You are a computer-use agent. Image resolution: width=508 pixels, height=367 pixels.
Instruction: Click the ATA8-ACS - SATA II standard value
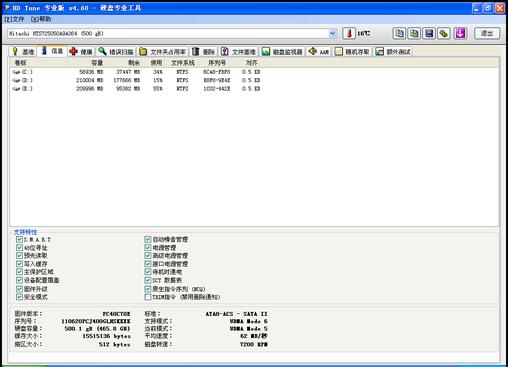click(236, 314)
